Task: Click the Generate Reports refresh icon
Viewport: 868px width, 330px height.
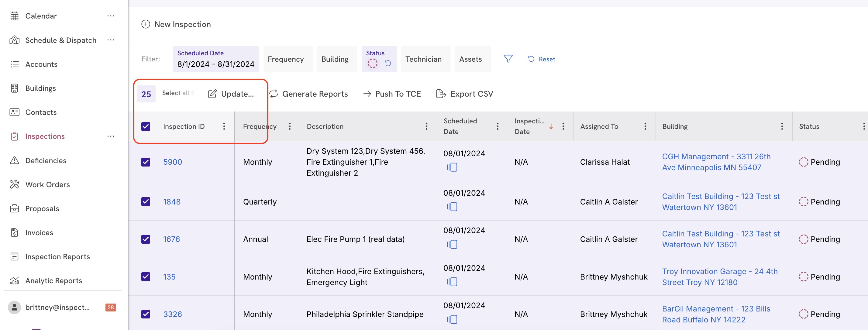Action: (x=274, y=94)
